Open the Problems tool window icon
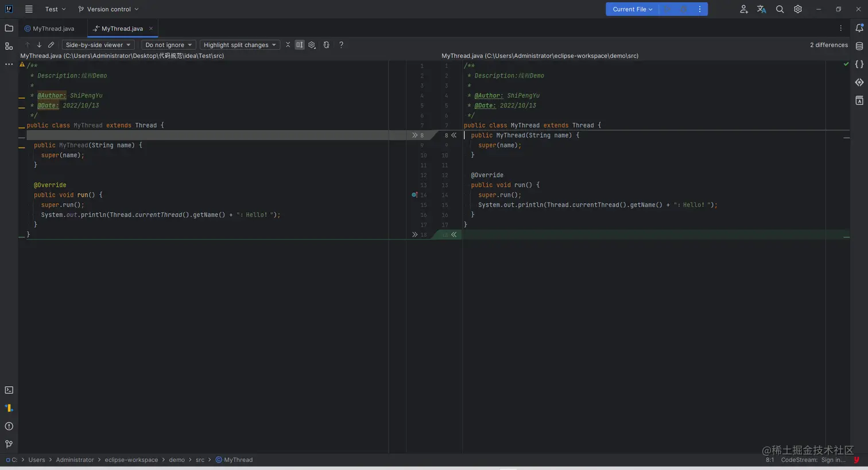Viewport: 868px width, 470px height. coord(9,426)
